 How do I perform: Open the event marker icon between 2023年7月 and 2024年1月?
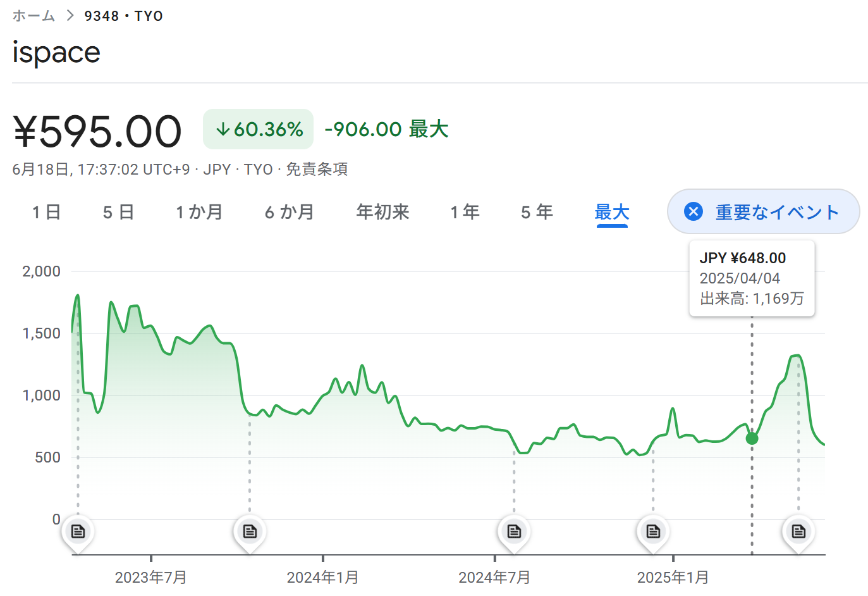[250, 531]
